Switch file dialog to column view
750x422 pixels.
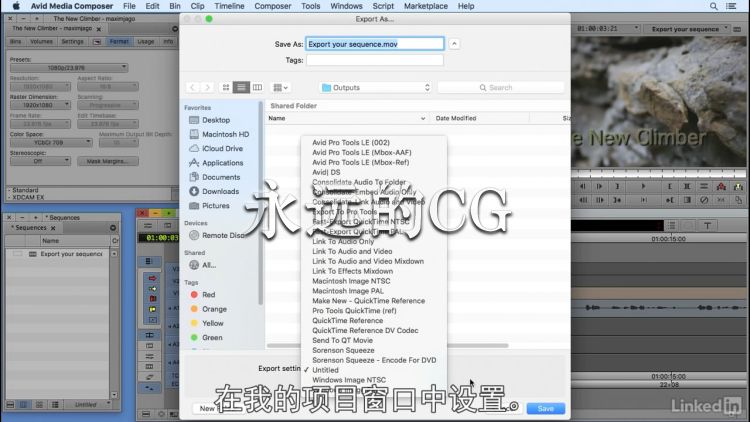click(x=257, y=88)
